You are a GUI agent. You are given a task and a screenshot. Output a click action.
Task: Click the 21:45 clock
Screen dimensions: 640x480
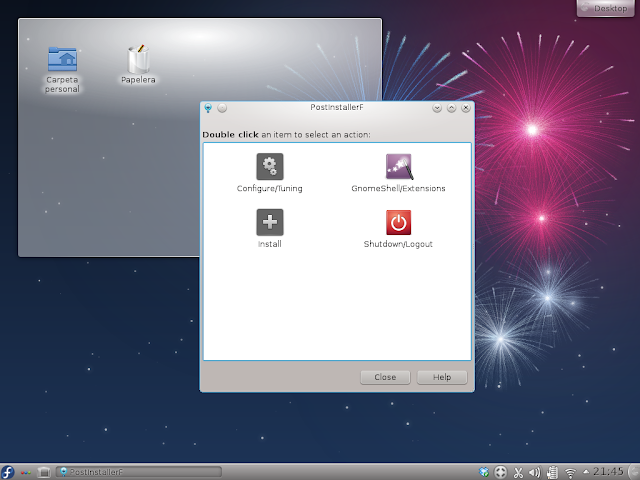tap(608, 472)
